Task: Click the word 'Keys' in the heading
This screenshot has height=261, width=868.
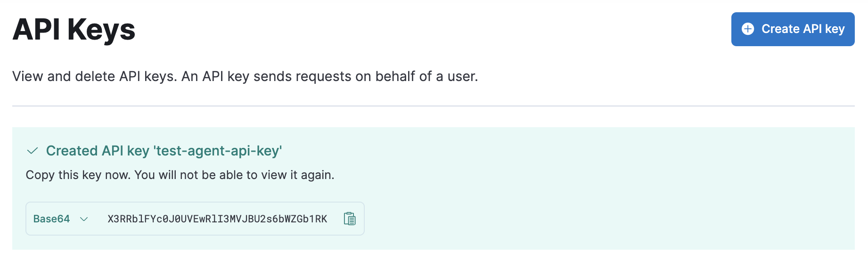Action: click(x=101, y=29)
